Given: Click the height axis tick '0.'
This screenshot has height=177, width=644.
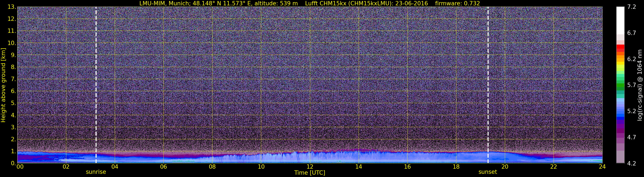Looking at the screenshot, I should pyautogui.click(x=13, y=163).
